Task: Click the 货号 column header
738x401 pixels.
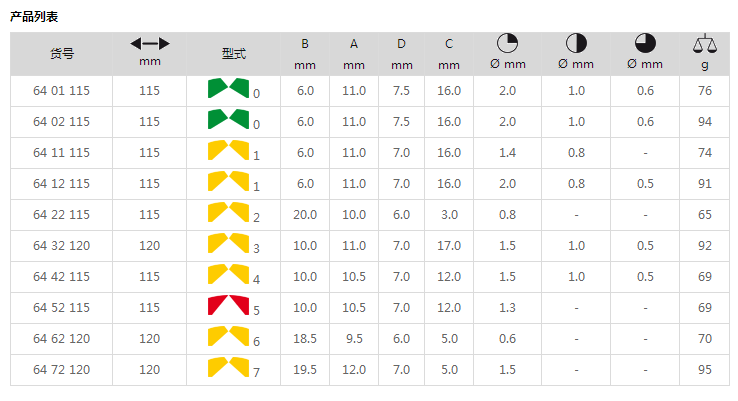Action: point(61,54)
